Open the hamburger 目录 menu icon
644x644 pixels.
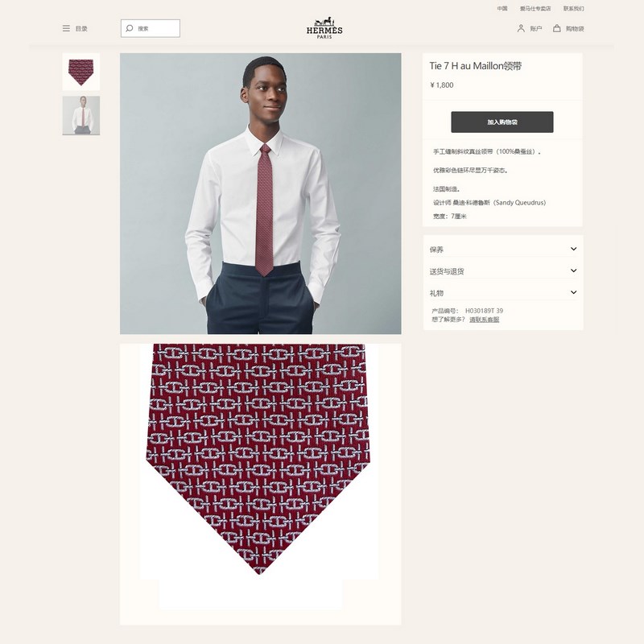point(66,28)
